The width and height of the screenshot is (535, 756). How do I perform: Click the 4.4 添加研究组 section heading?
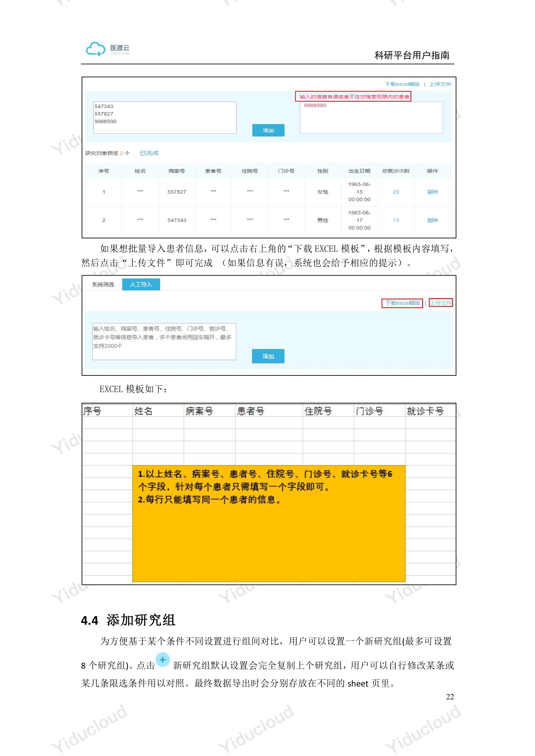[128, 620]
